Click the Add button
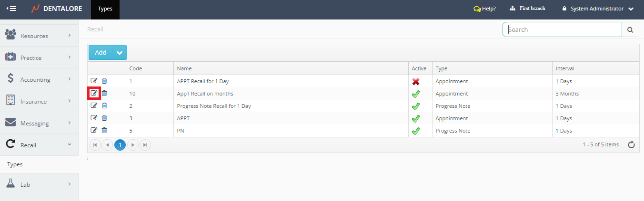Viewport: 644px width, 201px height. point(101,53)
